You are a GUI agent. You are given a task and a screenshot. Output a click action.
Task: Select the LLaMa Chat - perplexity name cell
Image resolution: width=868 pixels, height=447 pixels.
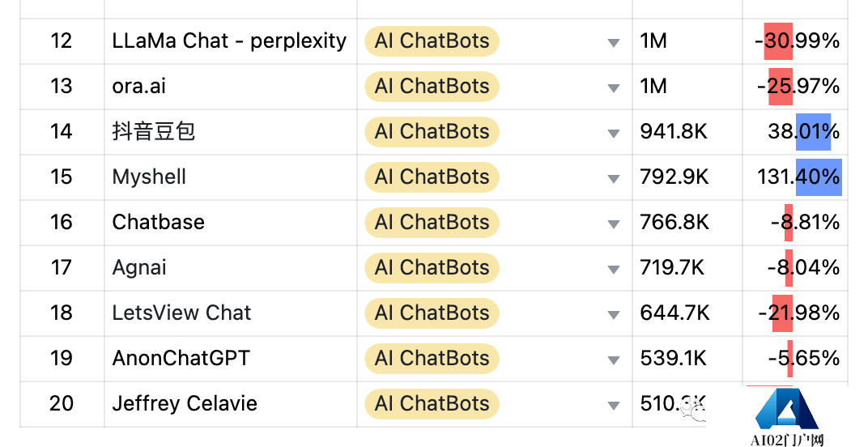click(231, 41)
